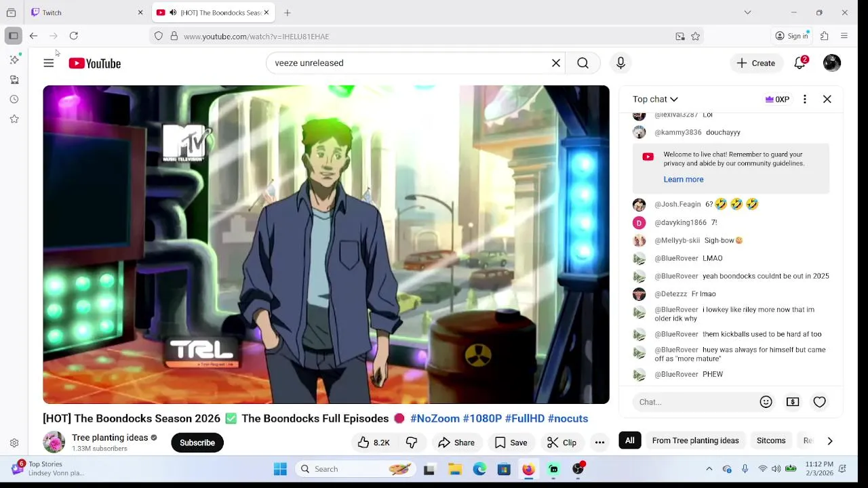Click the tracking protection shield icon

[x=159, y=37]
